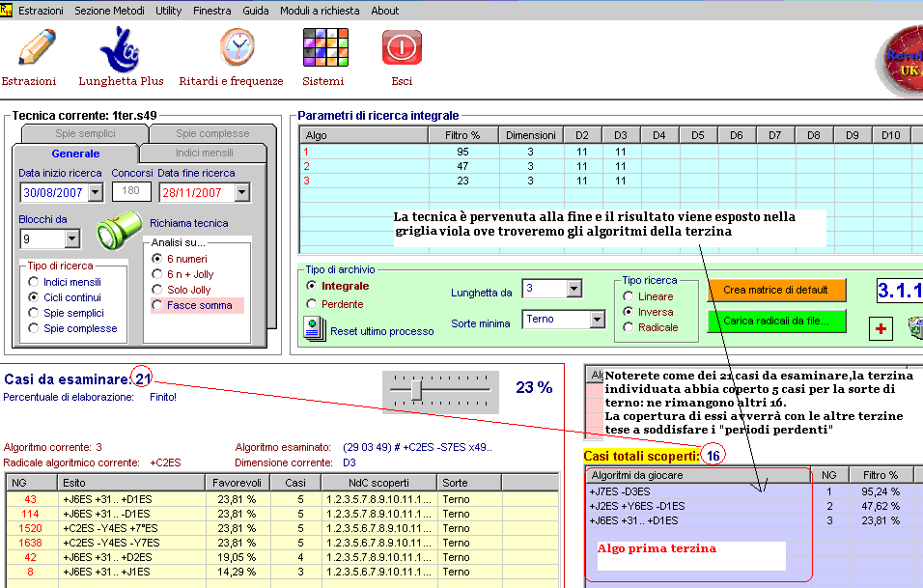Select Indici mensili radio button
This screenshot has height=588, width=923.
pos(34,282)
